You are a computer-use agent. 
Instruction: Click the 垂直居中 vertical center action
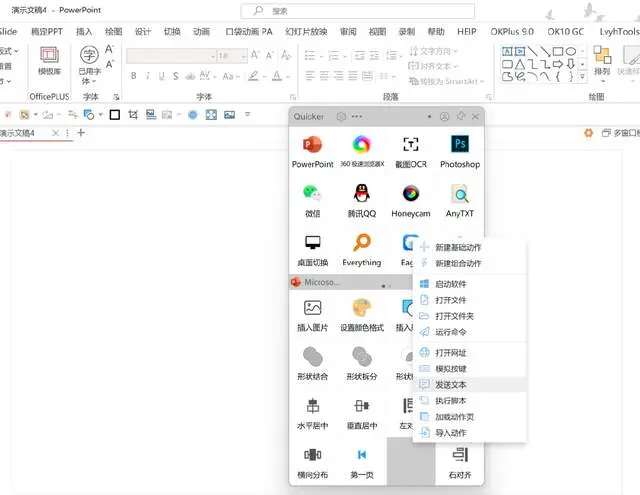click(x=362, y=413)
